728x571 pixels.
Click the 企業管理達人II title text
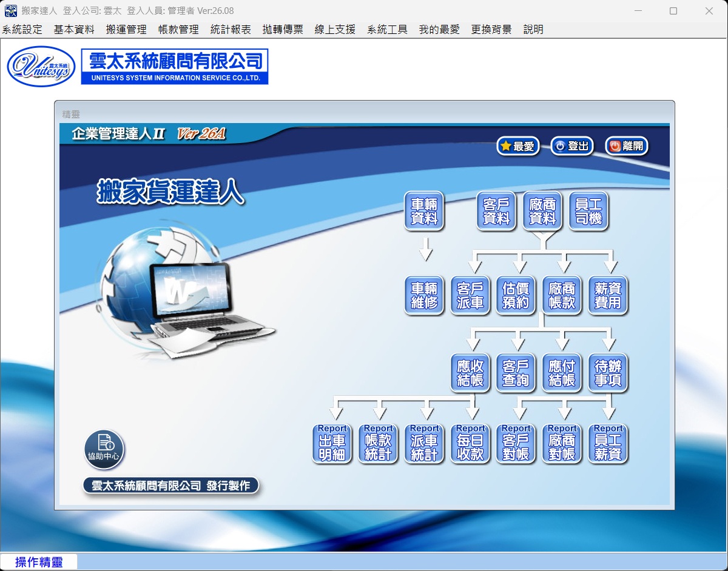118,134
